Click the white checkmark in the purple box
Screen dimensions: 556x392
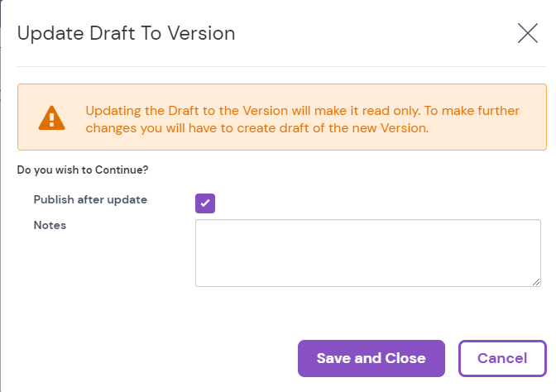coord(205,203)
